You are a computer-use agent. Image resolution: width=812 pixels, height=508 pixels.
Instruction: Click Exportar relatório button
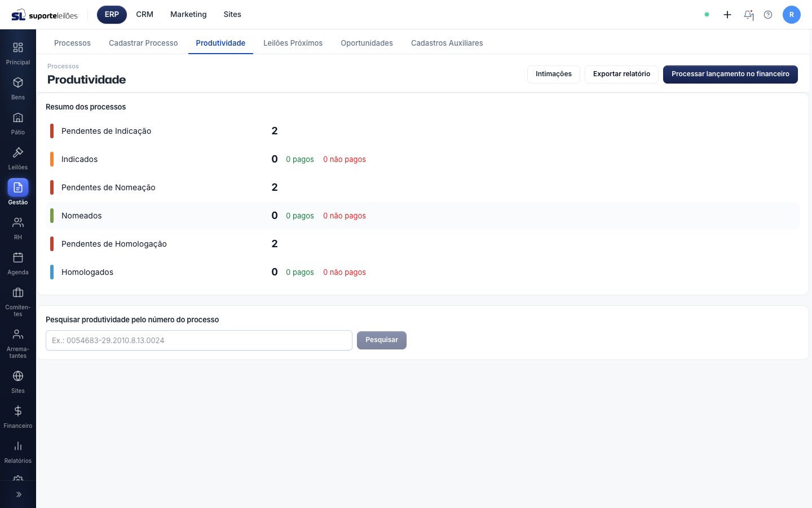point(621,75)
